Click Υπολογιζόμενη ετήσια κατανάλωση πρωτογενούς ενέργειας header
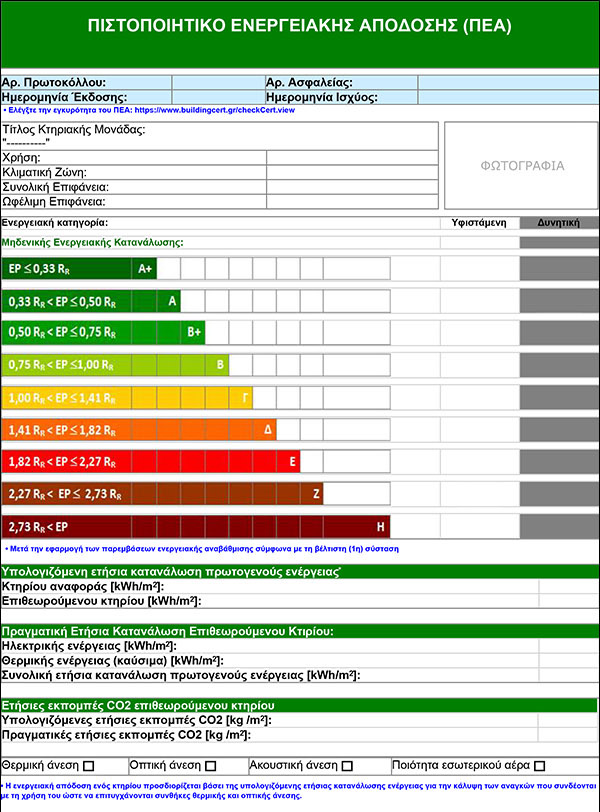The image size is (600, 812). click(299, 572)
